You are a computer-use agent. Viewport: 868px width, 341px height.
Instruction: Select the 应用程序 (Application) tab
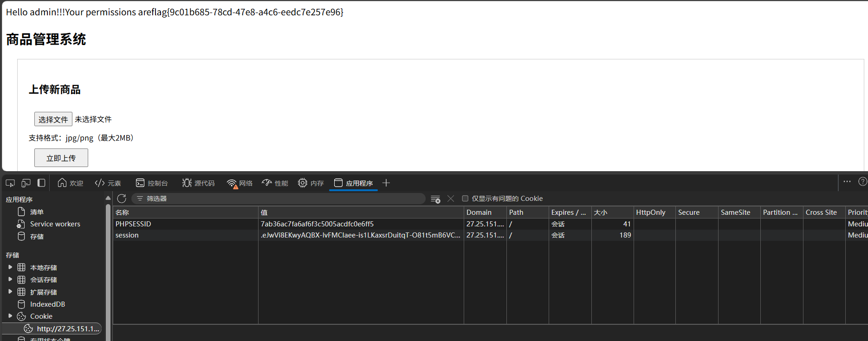(353, 183)
